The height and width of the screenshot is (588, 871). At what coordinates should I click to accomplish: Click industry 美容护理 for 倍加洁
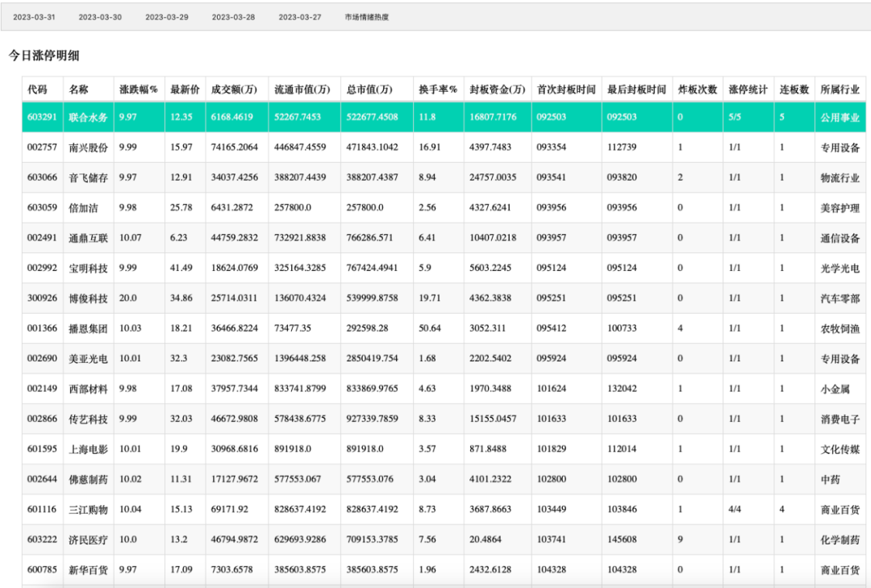tap(840, 208)
